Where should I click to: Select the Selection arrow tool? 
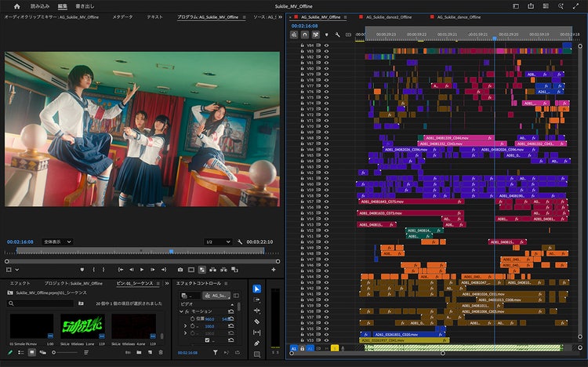click(257, 289)
